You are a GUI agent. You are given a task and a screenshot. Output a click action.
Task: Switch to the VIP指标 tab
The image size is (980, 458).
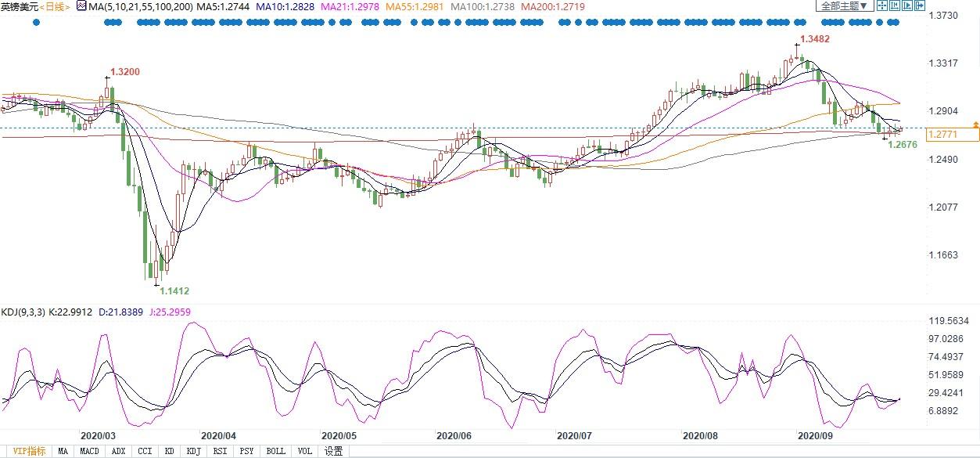click(29, 451)
